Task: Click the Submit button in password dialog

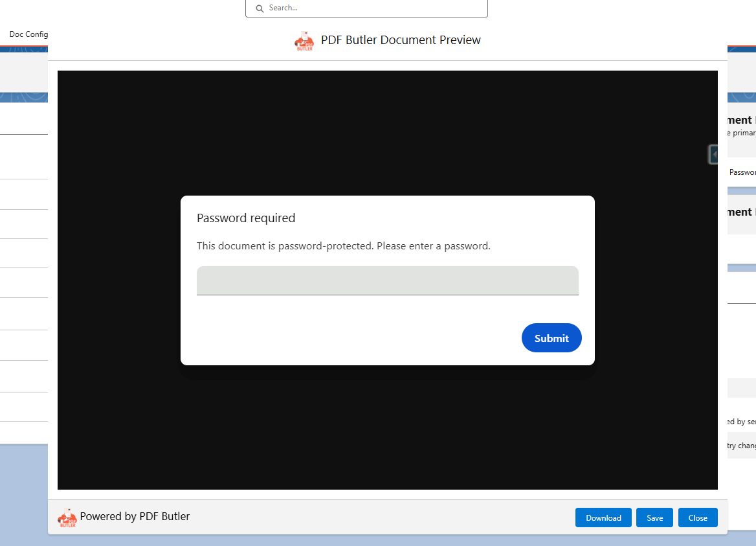Action: click(x=551, y=338)
